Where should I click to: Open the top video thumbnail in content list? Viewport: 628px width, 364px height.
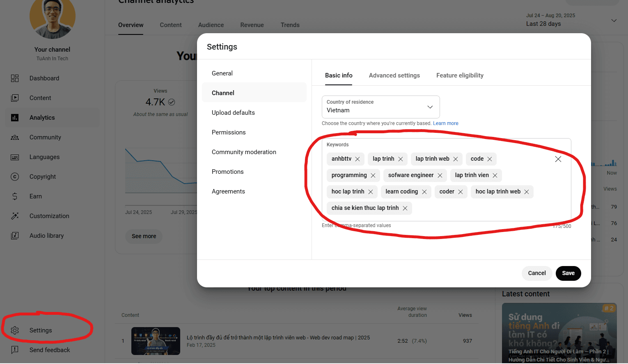click(x=156, y=341)
